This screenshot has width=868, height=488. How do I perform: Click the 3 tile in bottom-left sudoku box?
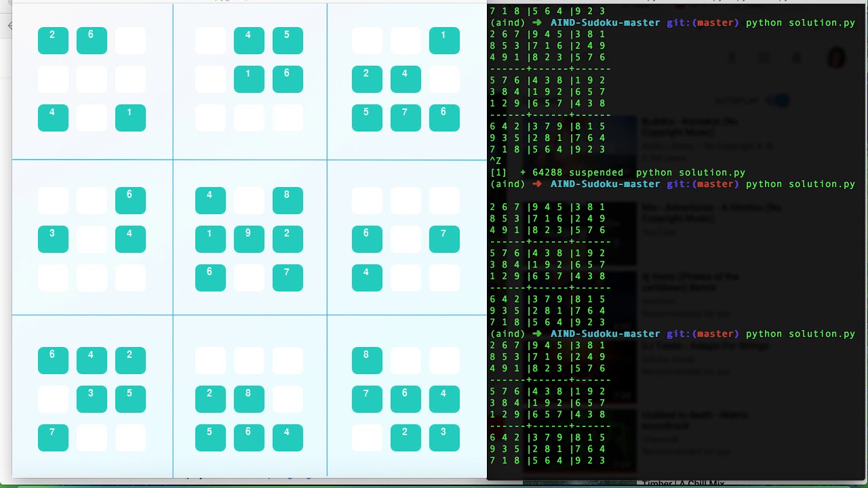pyautogui.click(x=92, y=399)
